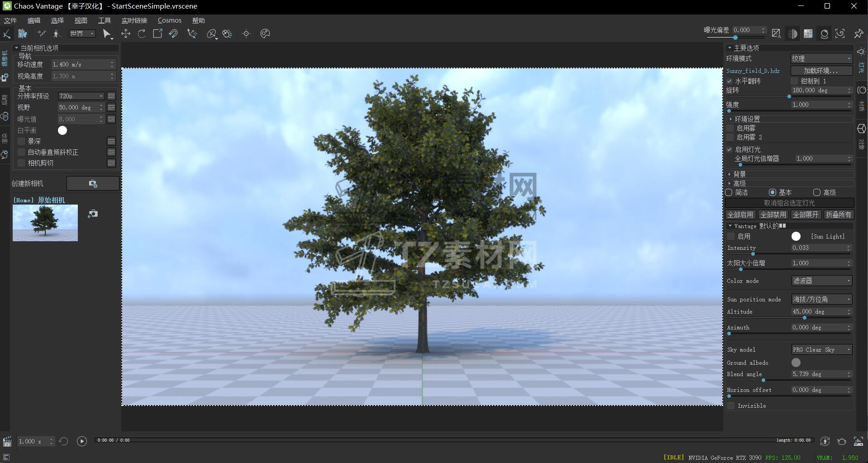Click the axes gizmo transform icon
Screen dimensions: 868x463
click(192, 33)
